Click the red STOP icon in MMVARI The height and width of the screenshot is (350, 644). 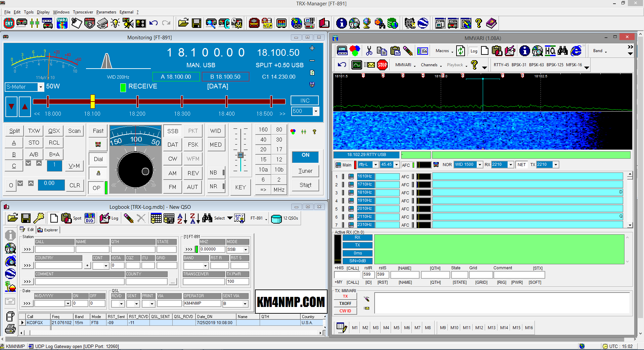(382, 65)
